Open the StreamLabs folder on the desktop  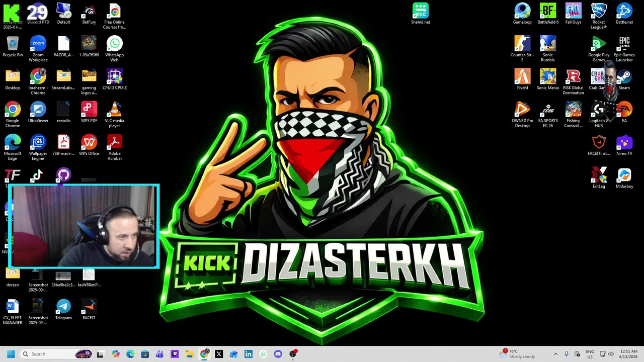(63, 79)
